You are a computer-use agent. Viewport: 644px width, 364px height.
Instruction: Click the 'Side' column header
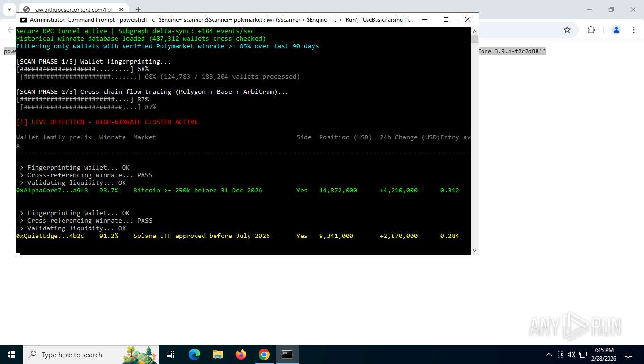(x=304, y=137)
